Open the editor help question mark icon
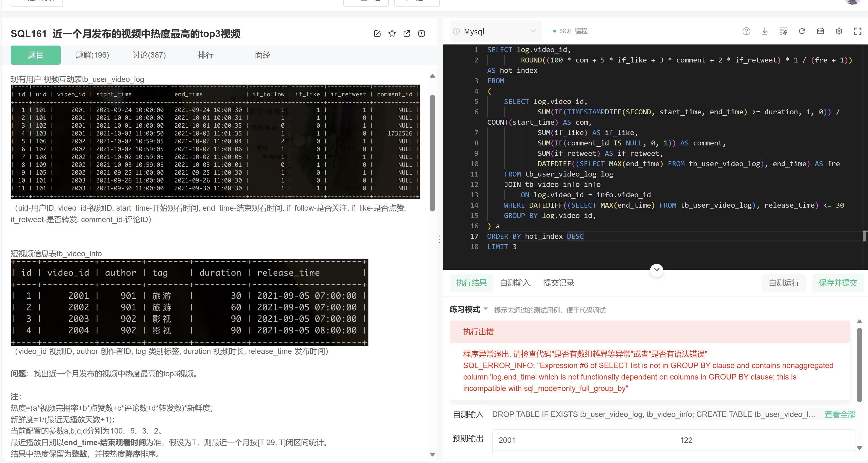This screenshot has height=463, width=868. (x=746, y=31)
